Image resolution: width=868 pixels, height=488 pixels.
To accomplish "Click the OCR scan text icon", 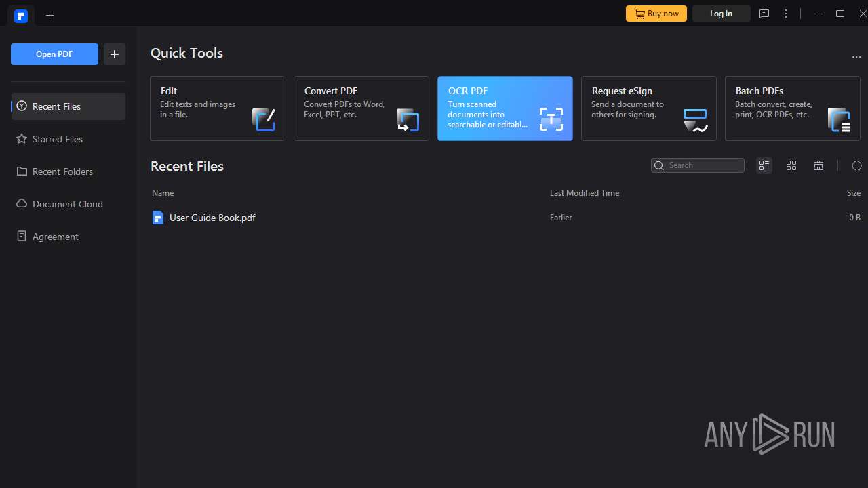I will [x=551, y=119].
